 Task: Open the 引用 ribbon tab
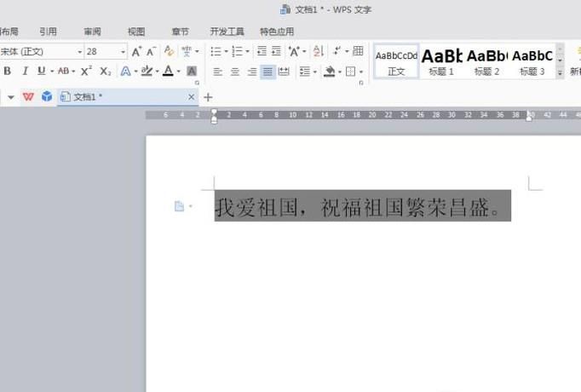(49, 32)
